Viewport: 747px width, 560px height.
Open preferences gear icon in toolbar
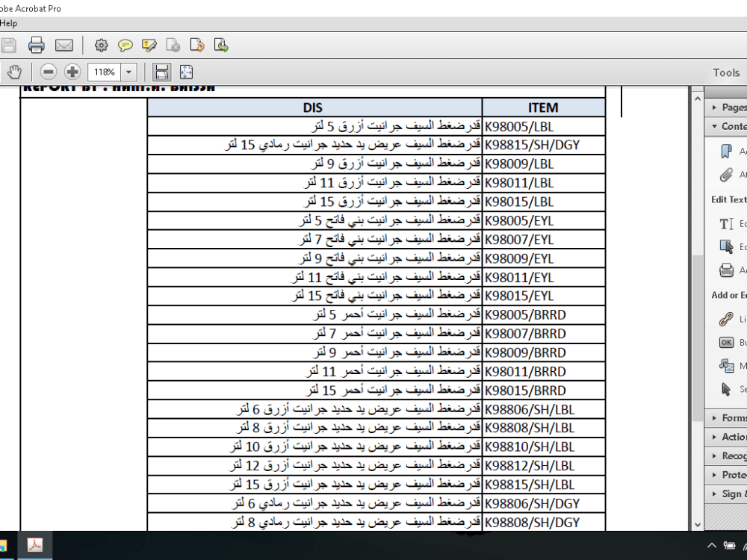(101, 46)
